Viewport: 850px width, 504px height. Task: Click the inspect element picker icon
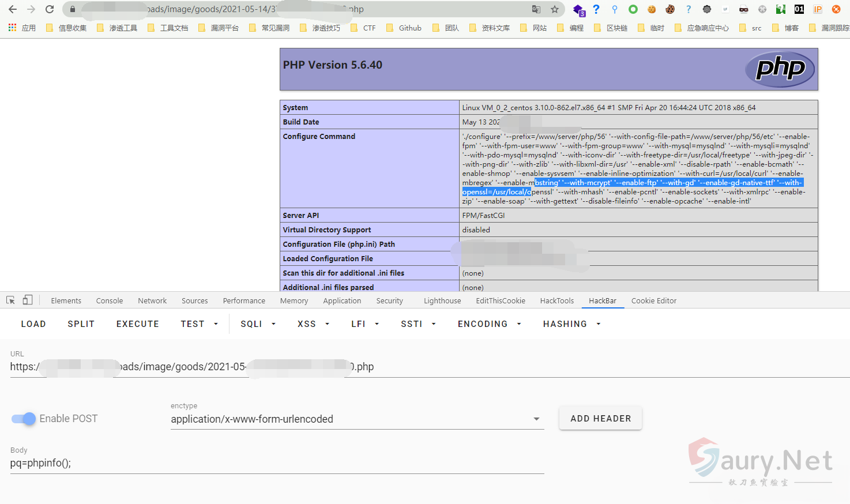(10, 300)
